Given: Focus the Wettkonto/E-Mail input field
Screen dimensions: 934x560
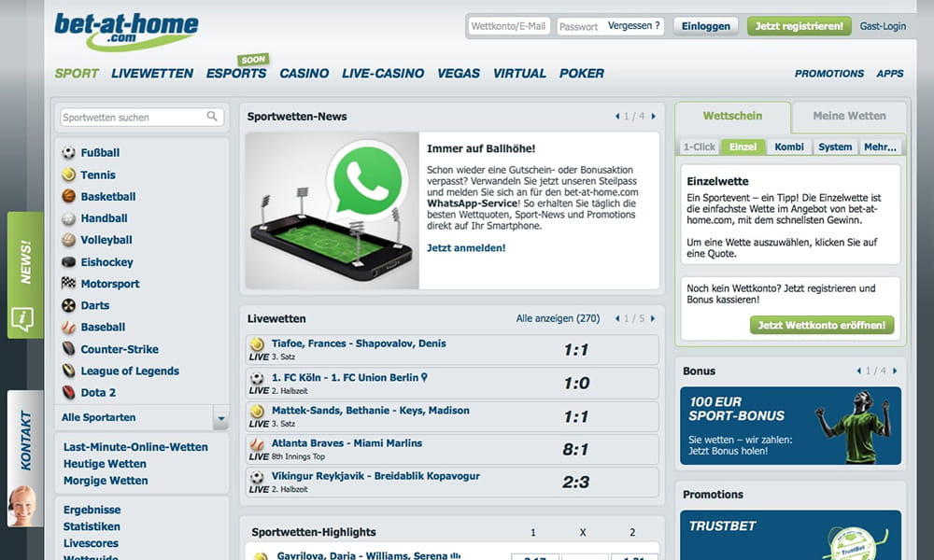Looking at the screenshot, I should pos(509,26).
